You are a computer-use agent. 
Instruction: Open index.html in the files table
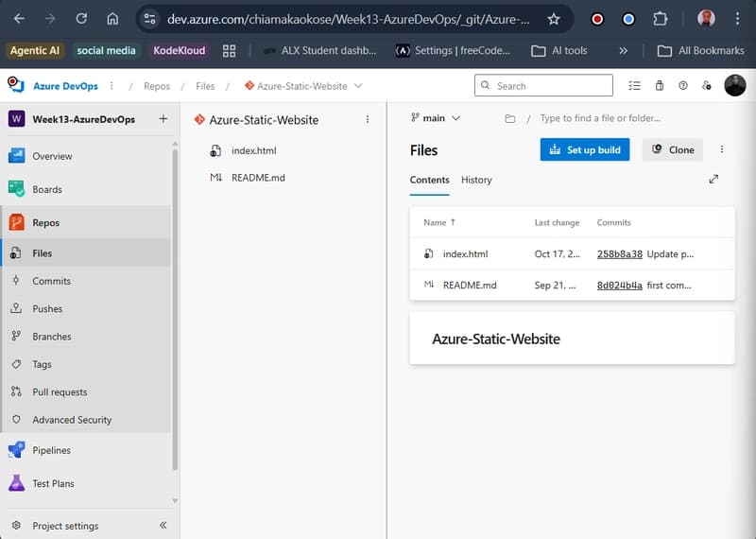(465, 253)
